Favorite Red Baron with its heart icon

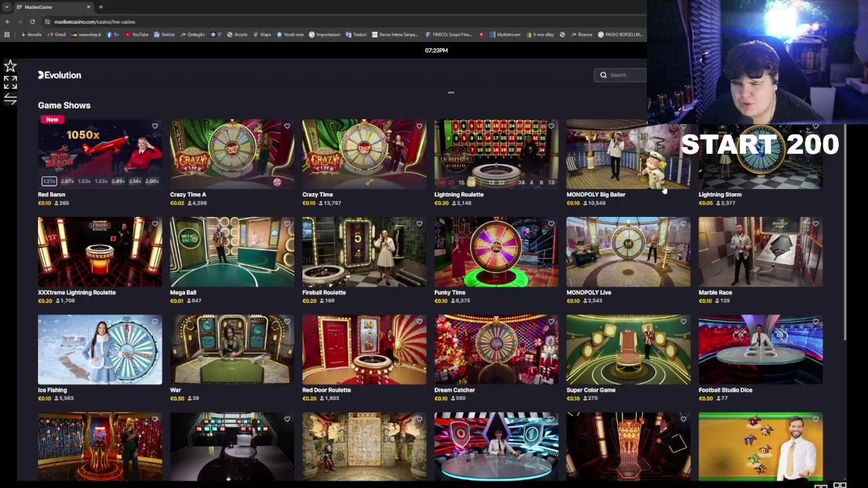(x=155, y=126)
